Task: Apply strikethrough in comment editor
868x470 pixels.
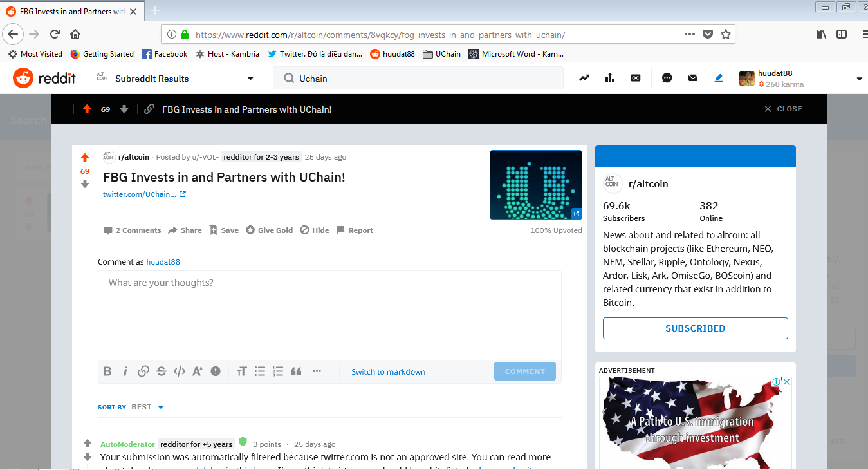Action: 162,371
